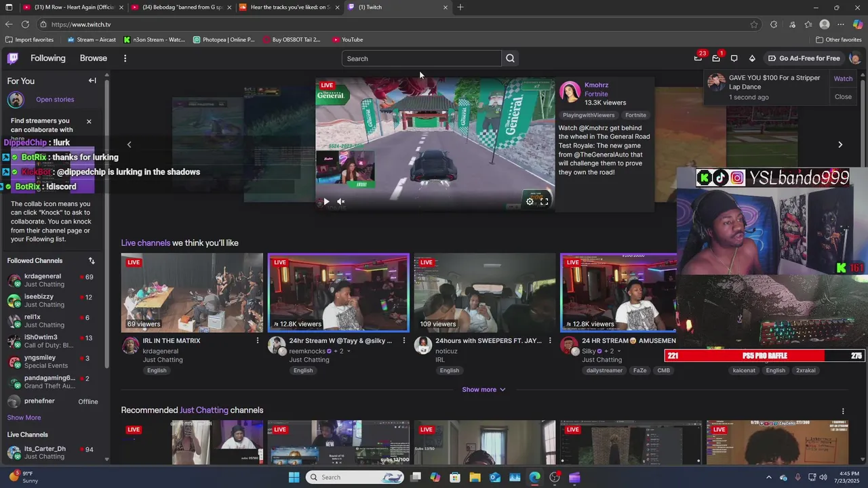The height and width of the screenshot is (488, 868).
Task: Click the search magnifier button
Action: [510, 58]
